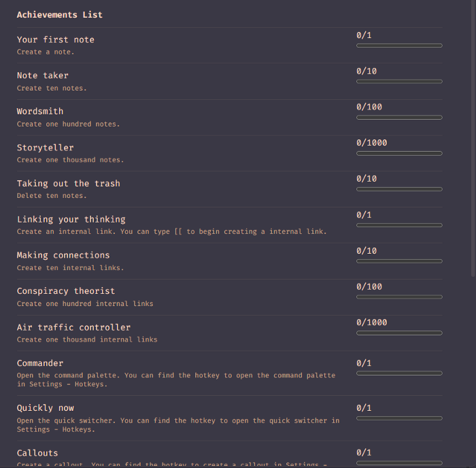Click the Note taker progress bar

pos(399,82)
